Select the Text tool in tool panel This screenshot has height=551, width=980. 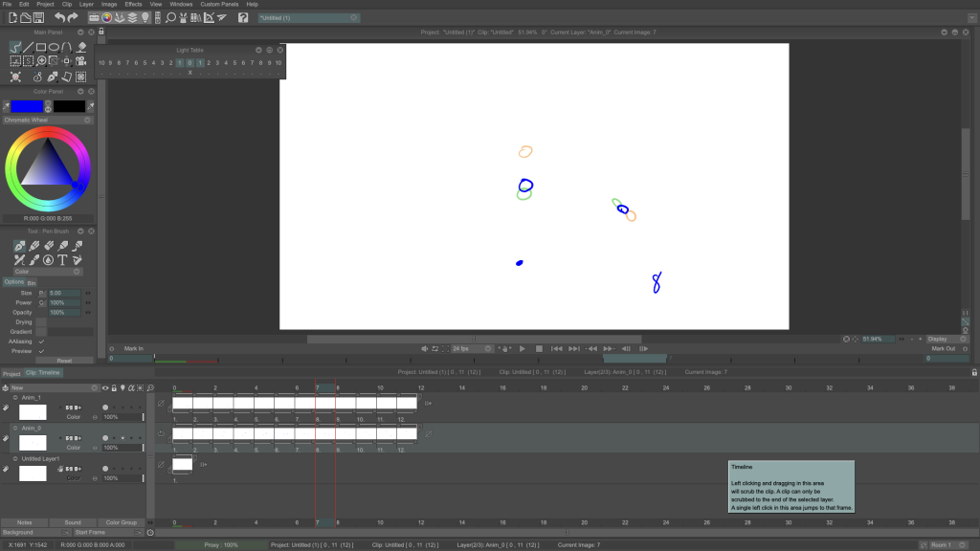pyautogui.click(x=62, y=259)
